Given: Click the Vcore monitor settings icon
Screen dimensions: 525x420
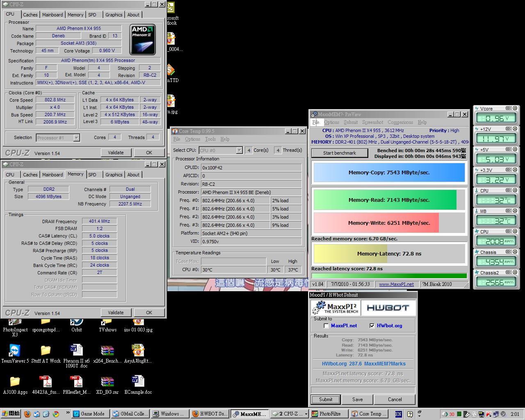Looking at the screenshot, I should click(x=509, y=108).
